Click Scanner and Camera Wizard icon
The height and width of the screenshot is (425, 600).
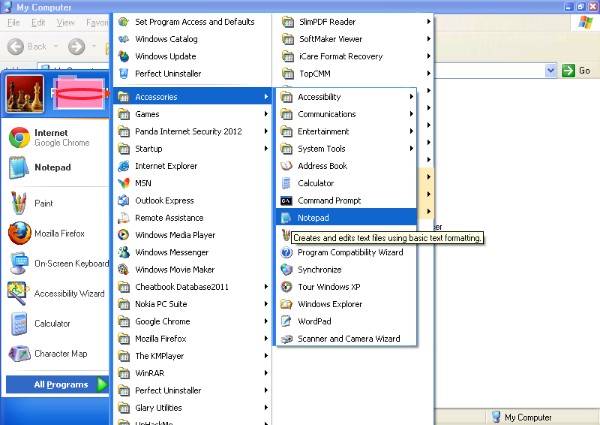[x=286, y=339]
